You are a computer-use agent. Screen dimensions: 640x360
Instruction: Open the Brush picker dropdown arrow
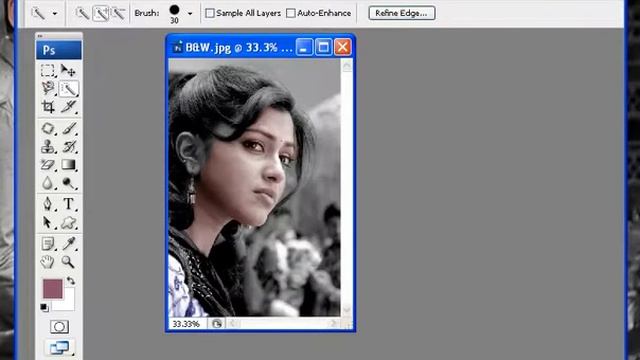(190, 13)
